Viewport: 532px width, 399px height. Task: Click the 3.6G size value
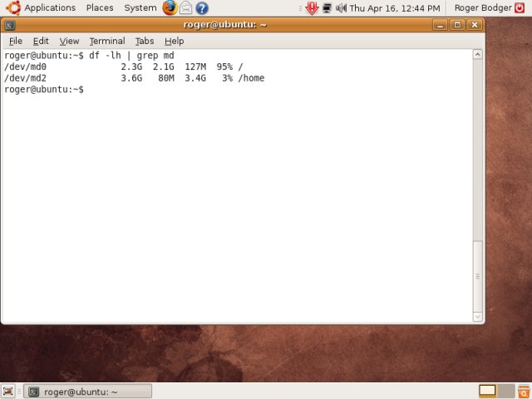point(131,78)
